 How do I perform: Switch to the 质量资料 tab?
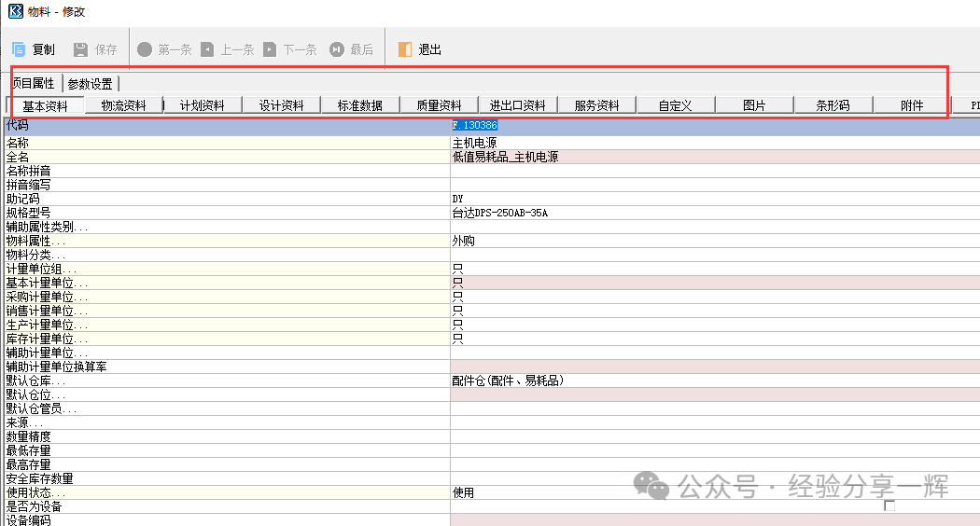click(x=439, y=105)
